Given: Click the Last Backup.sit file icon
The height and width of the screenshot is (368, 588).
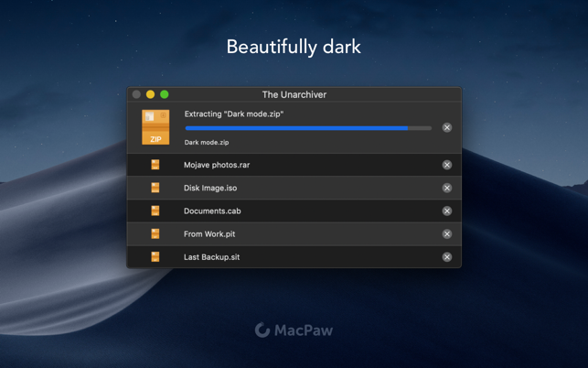Looking at the screenshot, I should tap(155, 256).
